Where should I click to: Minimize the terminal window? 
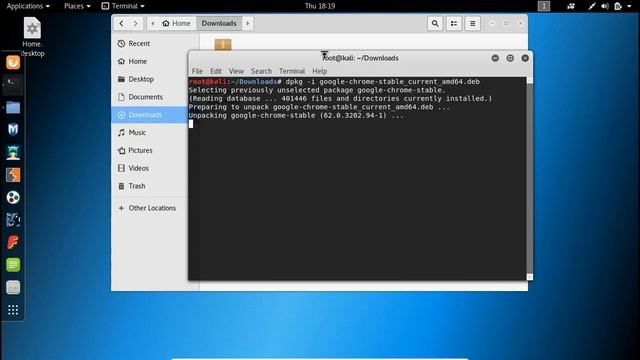(495, 58)
